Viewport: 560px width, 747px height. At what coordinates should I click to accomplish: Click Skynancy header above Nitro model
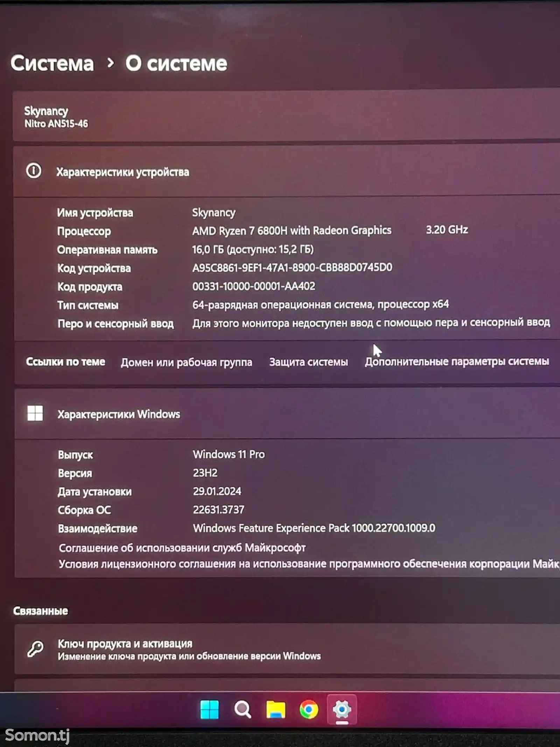pyautogui.click(x=46, y=111)
